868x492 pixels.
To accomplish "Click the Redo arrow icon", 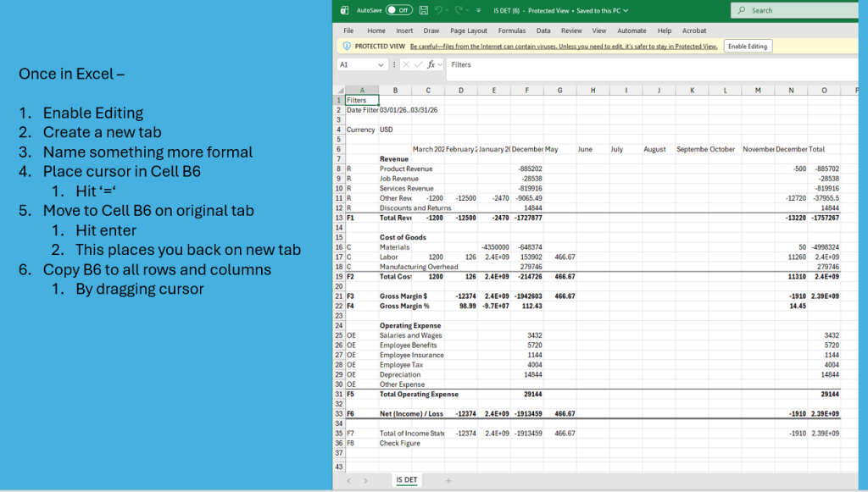I will coord(459,10).
